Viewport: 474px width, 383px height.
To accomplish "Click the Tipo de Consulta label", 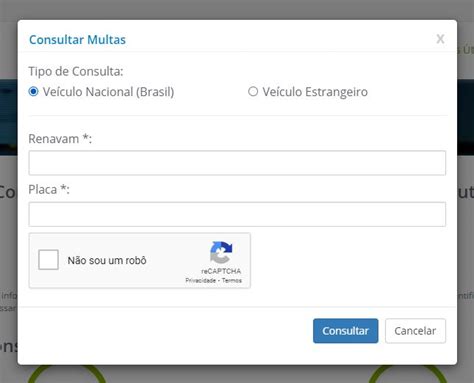I will [76, 71].
